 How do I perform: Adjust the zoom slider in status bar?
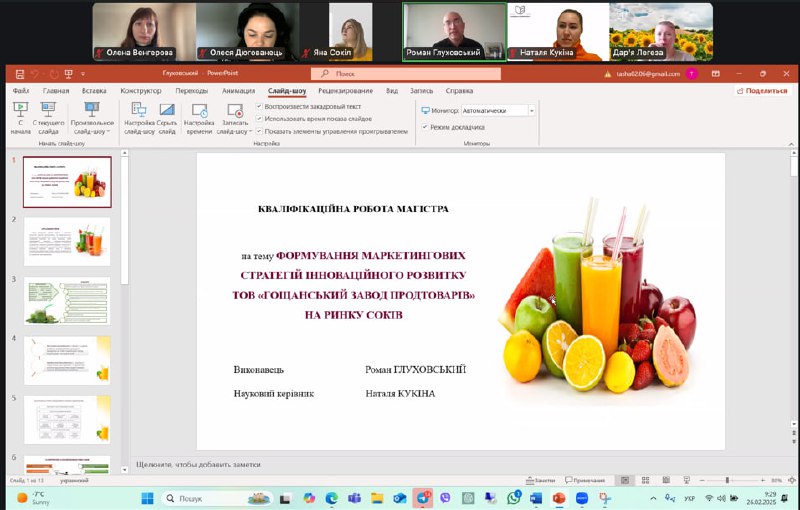tap(727, 480)
